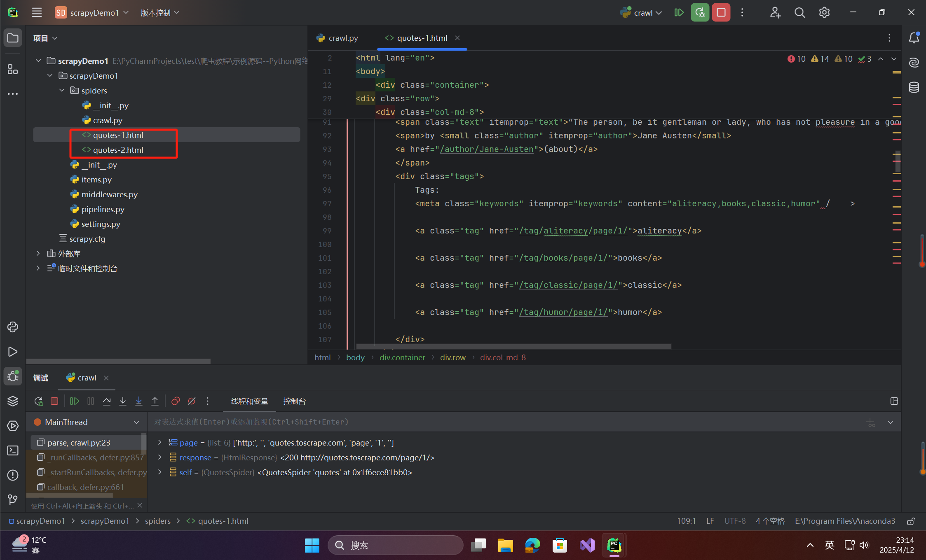Open the Database tool window icon

914,87
